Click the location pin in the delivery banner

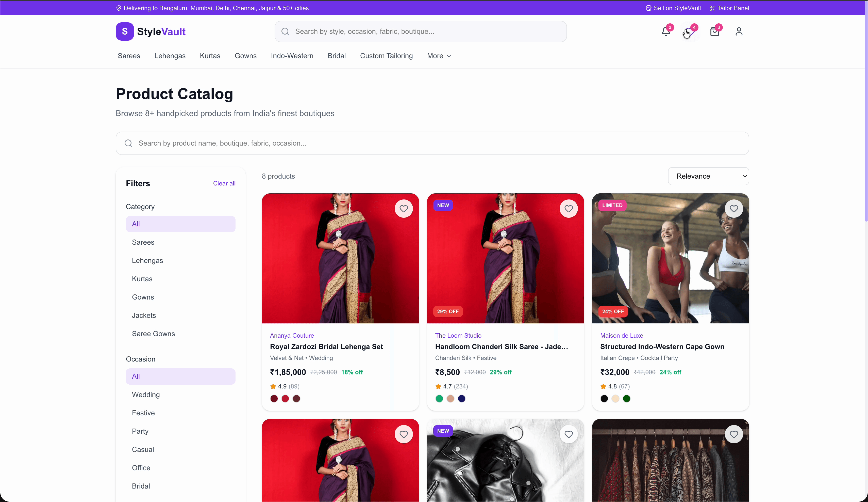(x=119, y=8)
